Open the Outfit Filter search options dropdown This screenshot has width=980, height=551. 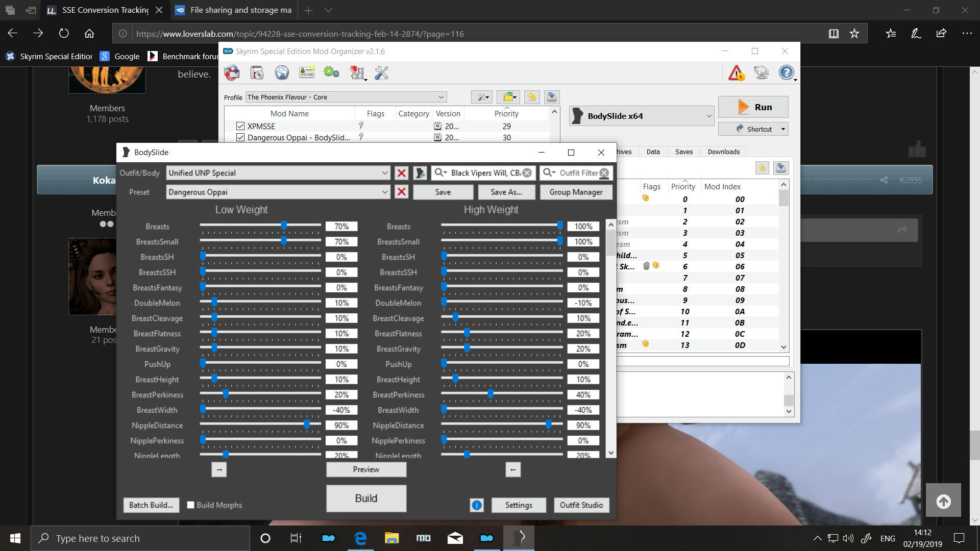[x=549, y=173]
